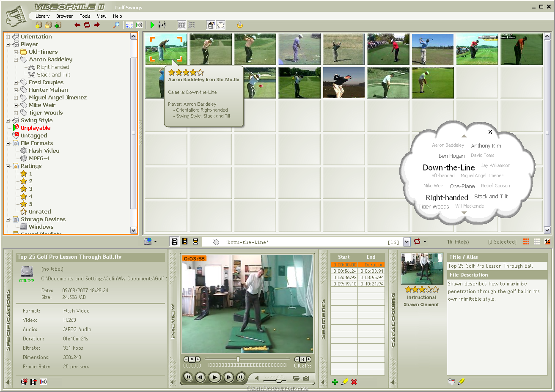Click the red X delete segment icon

[x=354, y=382]
